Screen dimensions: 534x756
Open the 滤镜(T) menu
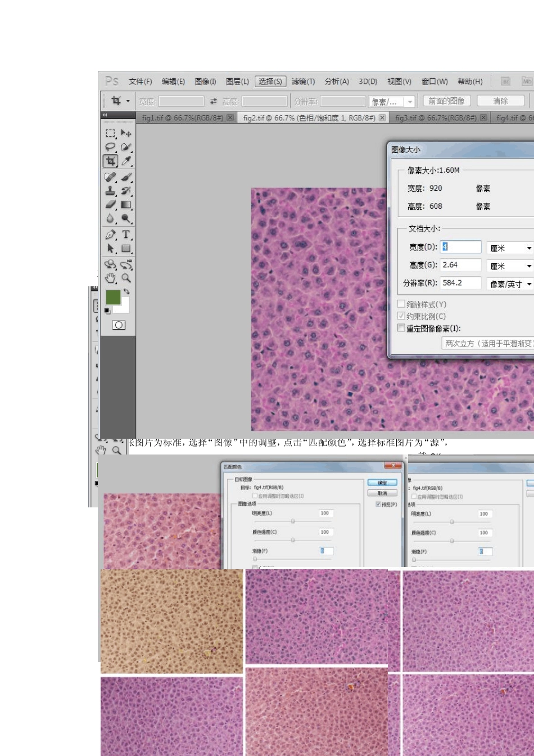coord(303,82)
